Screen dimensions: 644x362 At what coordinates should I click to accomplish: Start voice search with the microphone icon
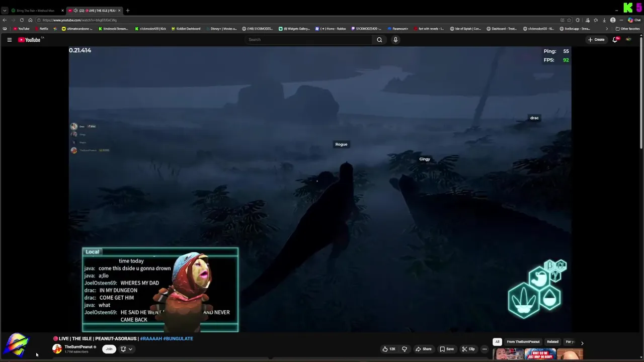[x=395, y=40]
